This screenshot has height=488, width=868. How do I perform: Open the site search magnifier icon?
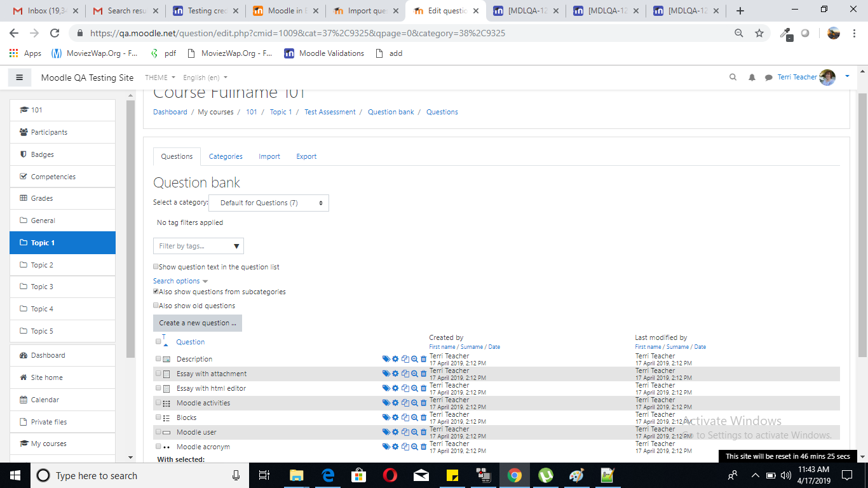(733, 78)
